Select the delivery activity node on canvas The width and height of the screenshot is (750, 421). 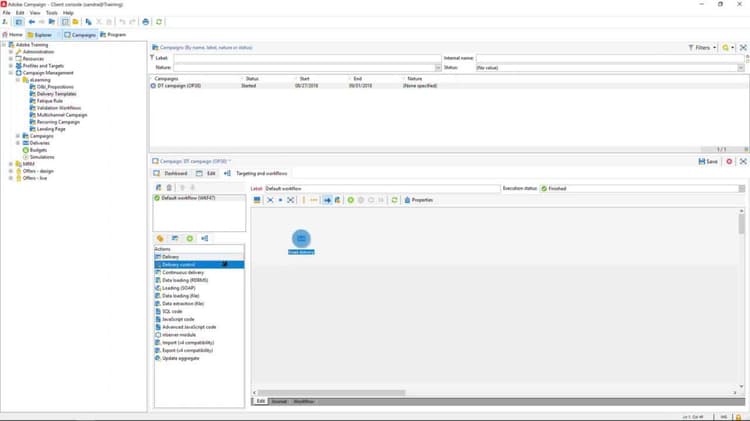pos(301,238)
